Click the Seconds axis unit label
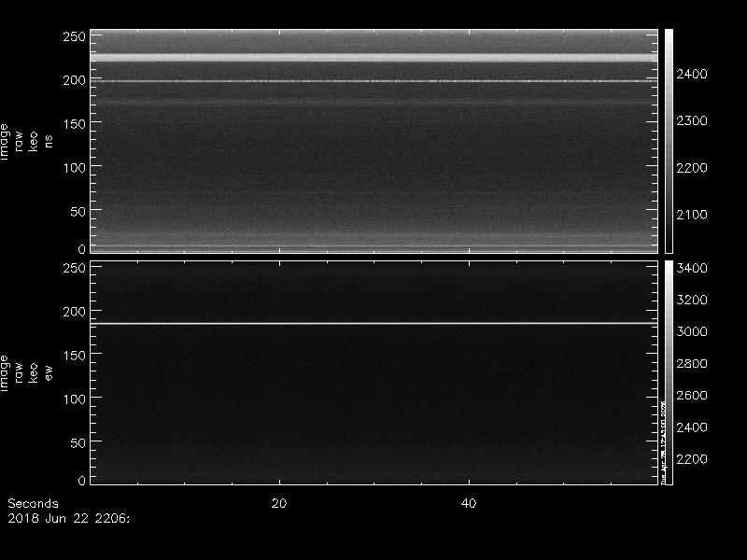Image resolution: width=747 pixels, height=560 pixels. [x=33, y=503]
